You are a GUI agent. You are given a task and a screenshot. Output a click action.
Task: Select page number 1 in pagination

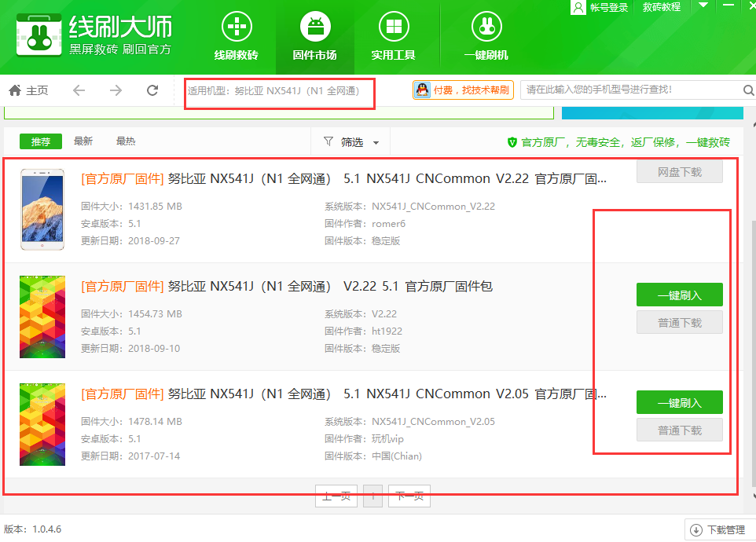[372, 496]
